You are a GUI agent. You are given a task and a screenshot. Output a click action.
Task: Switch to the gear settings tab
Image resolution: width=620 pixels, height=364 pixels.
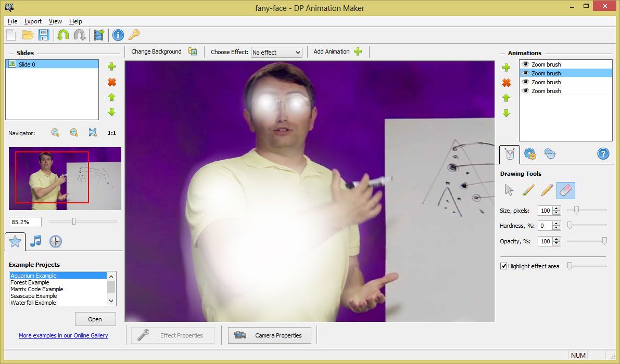click(x=529, y=153)
